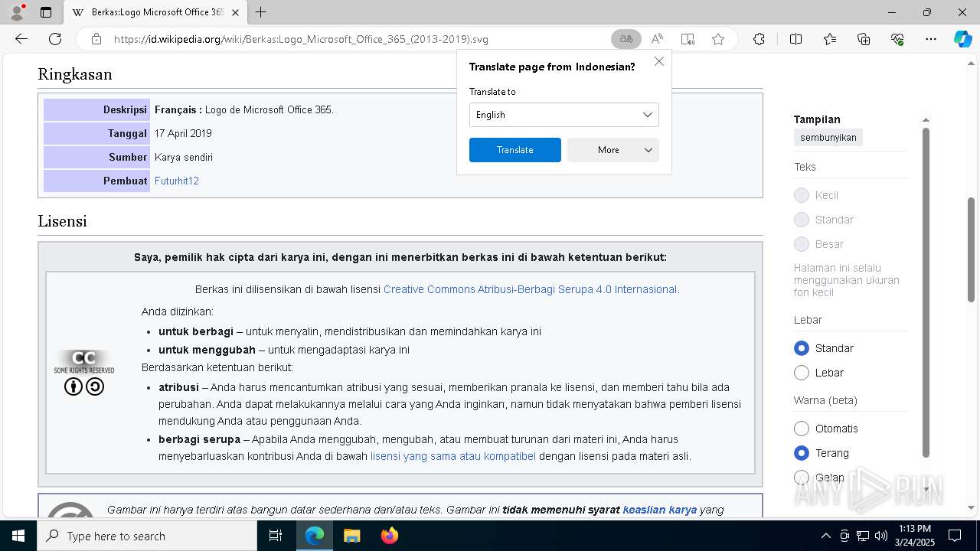
Task: Open Collections icon
Action: coord(864,39)
